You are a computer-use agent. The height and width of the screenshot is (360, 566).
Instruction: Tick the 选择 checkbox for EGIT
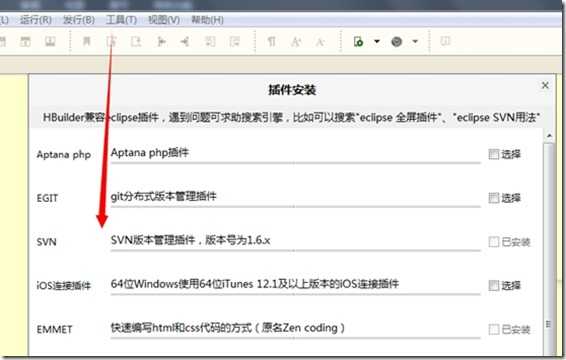493,198
